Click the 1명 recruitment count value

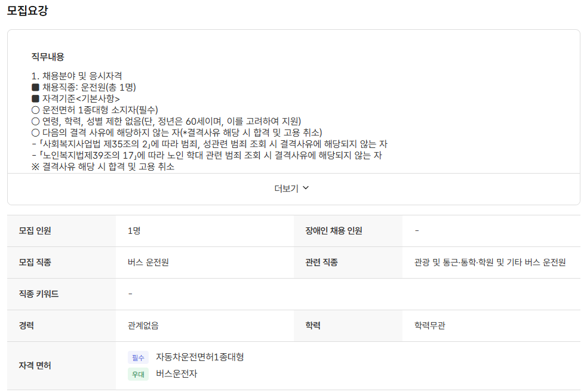click(x=134, y=231)
